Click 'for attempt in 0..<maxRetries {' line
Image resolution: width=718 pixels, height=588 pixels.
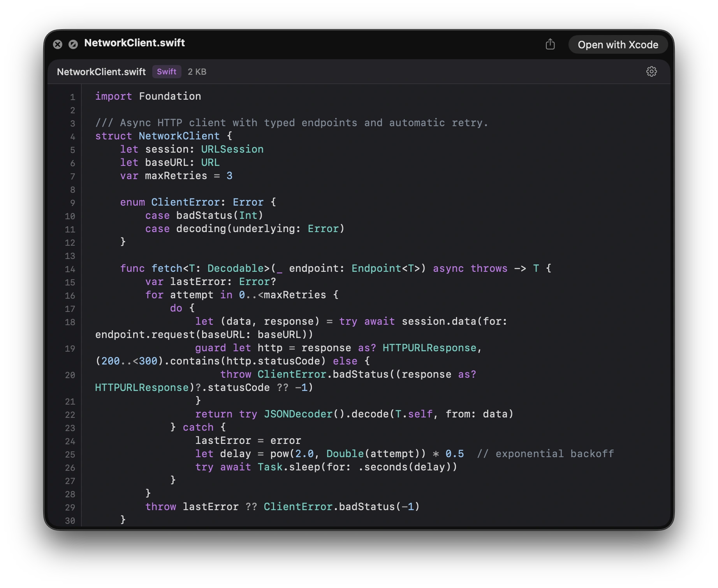[242, 295]
